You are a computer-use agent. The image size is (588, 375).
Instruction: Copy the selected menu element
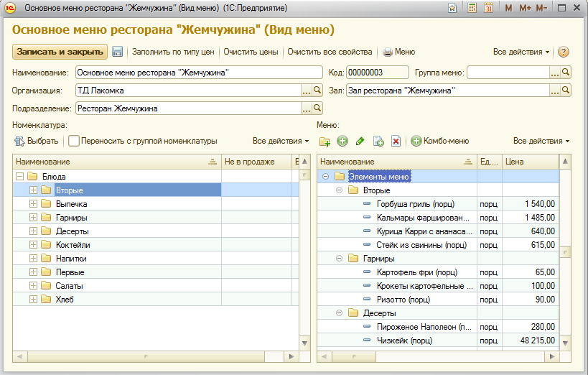click(x=378, y=142)
